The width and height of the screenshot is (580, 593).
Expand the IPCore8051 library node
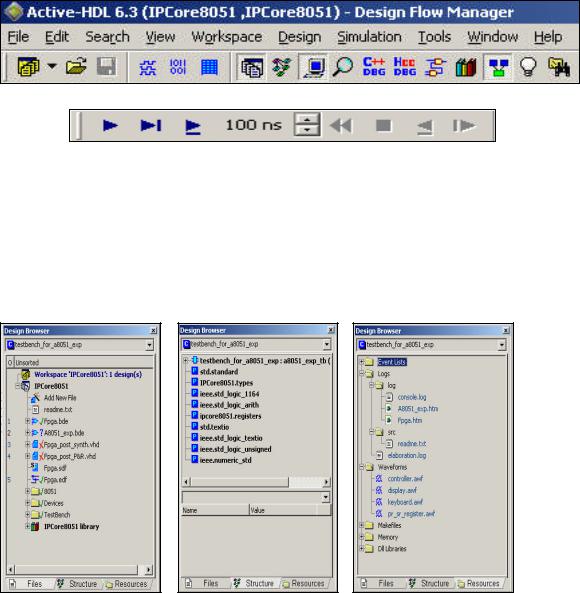coord(27,526)
